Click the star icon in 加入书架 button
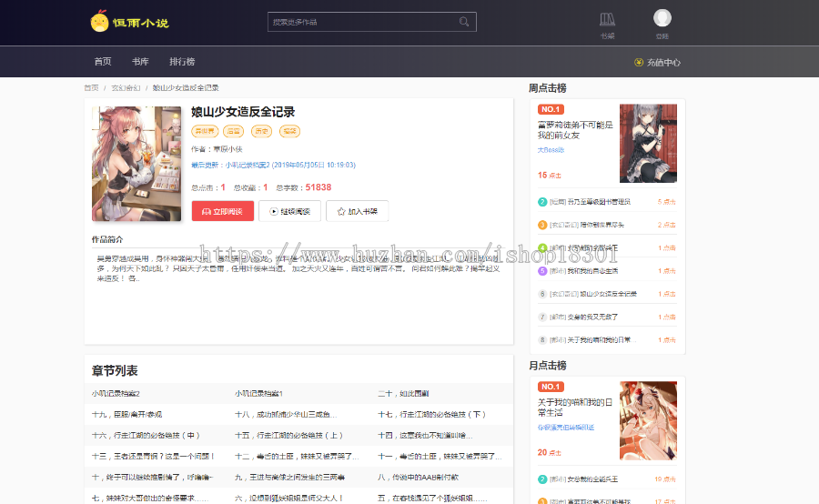 pos(341,212)
